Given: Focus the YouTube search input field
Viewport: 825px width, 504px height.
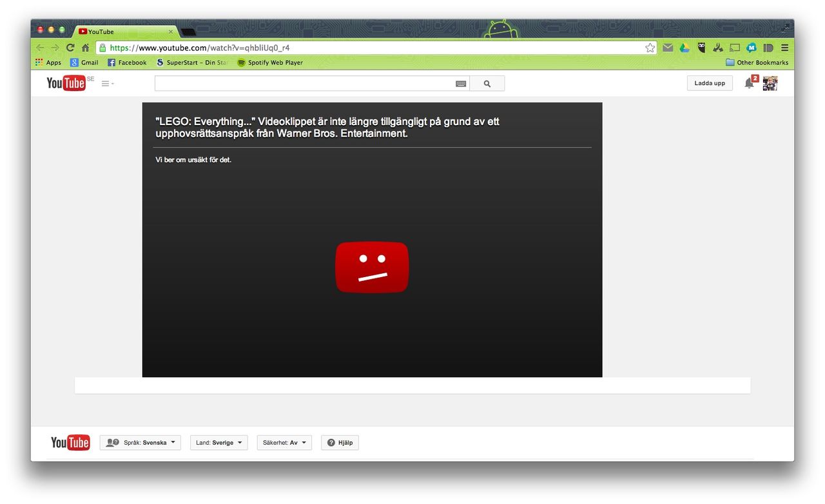Looking at the screenshot, I should pyautogui.click(x=303, y=84).
